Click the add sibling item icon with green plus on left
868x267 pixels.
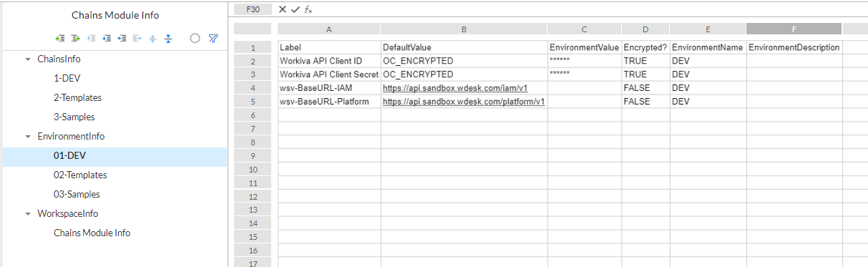click(x=59, y=39)
